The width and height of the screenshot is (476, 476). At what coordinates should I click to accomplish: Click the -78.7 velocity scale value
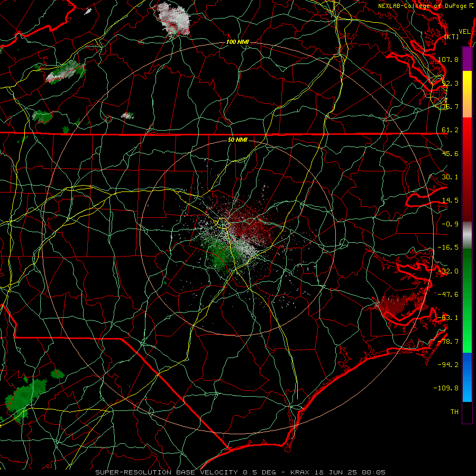[448, 342]
